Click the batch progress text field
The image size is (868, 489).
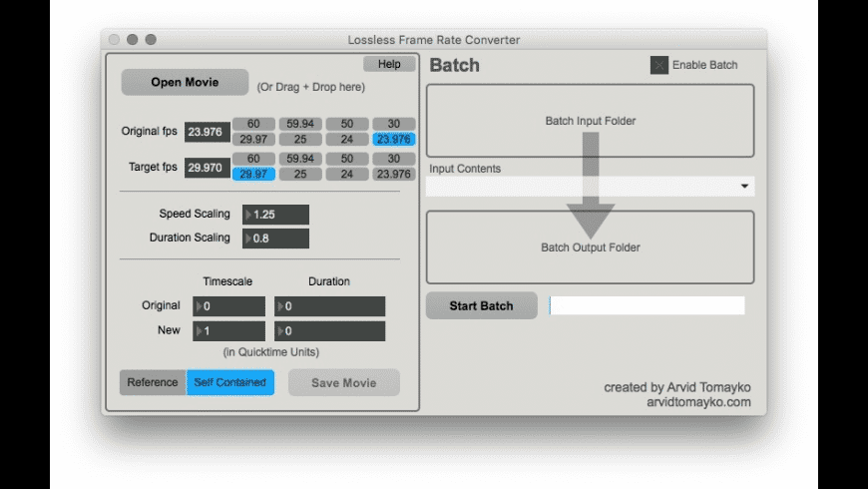648,305
